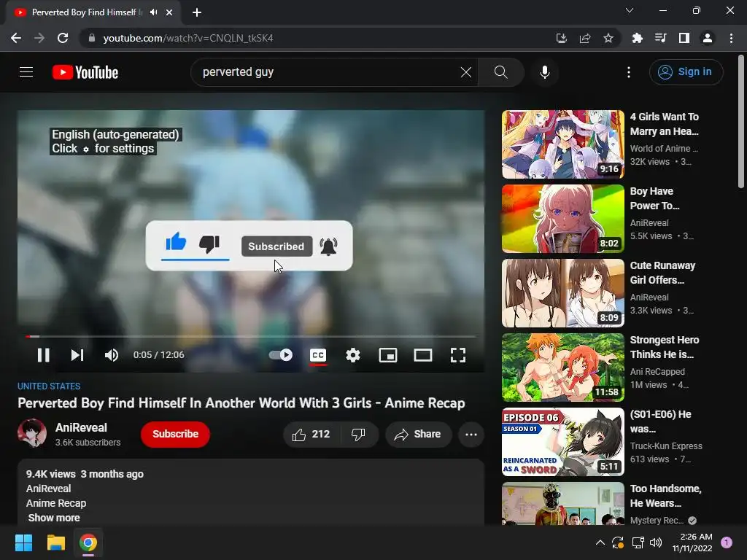
Task: Start voice search with the microphone icon
Action: coord(544,72)
